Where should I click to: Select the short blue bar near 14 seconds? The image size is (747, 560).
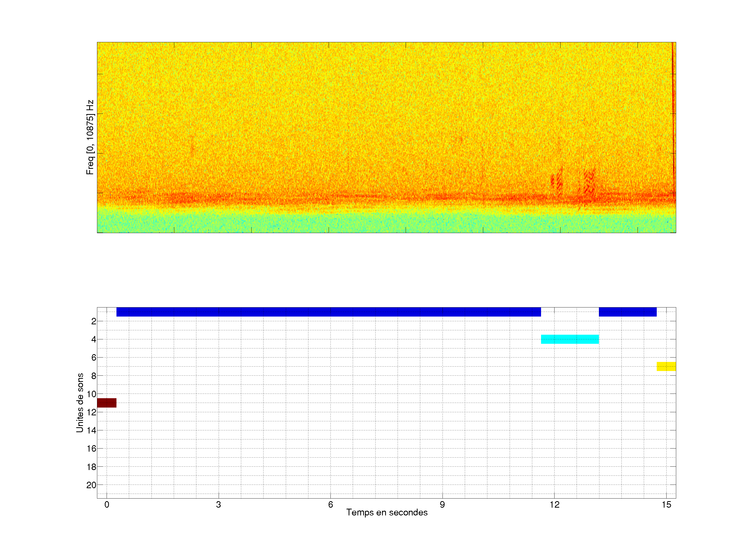(x=627, y=312)
